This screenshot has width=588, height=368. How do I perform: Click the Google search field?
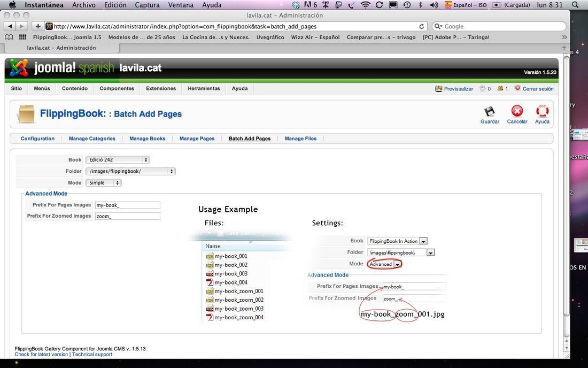coord(499,26)
